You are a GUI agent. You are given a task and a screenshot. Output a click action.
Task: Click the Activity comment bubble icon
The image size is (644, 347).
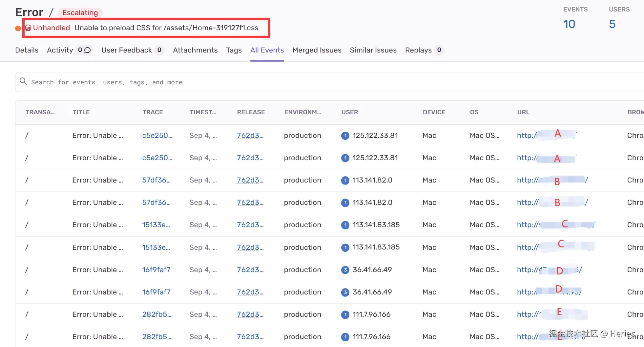[88, 50]
